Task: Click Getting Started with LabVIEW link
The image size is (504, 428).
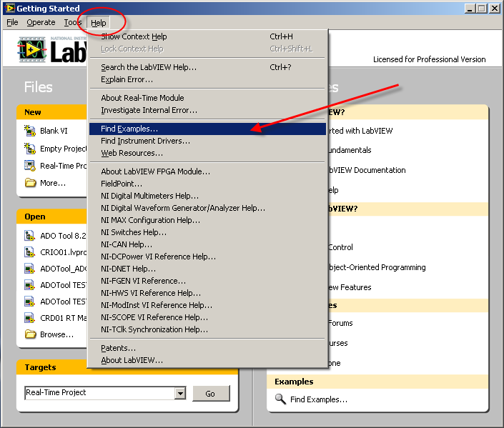Action: tap(360, 131)
